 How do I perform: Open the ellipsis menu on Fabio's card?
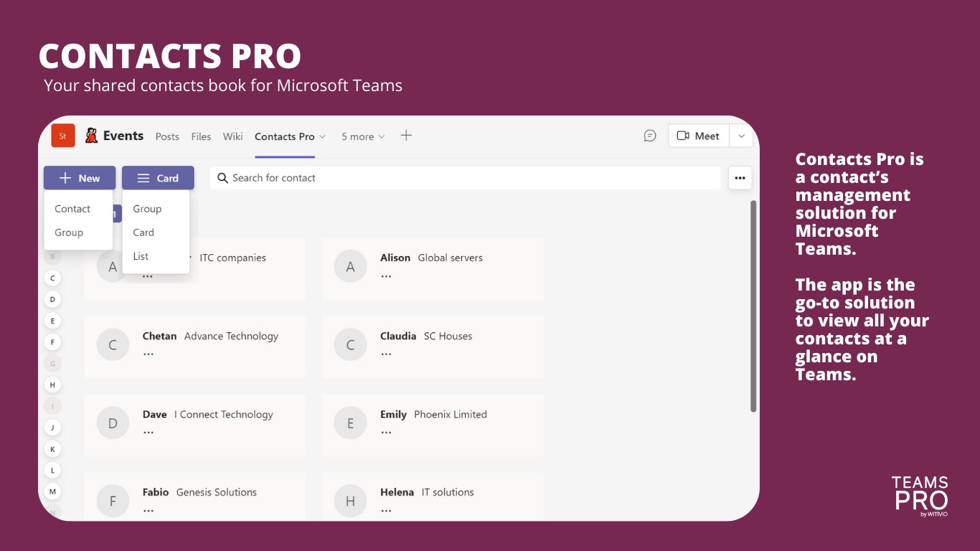click(x=149, y=511)
